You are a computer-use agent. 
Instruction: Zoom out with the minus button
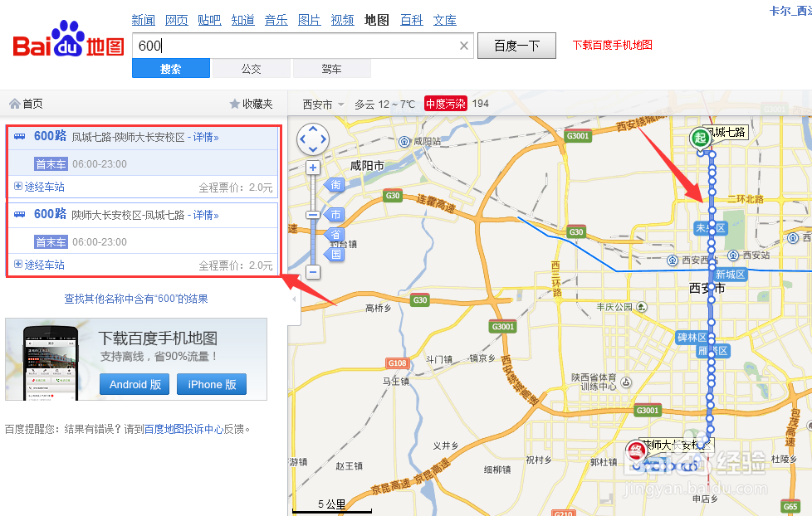tap(313, 272)
